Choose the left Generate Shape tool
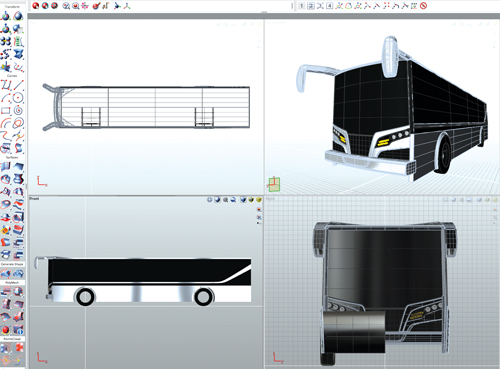Viewport: 500px width, 369px height. (x=6, y=273)
